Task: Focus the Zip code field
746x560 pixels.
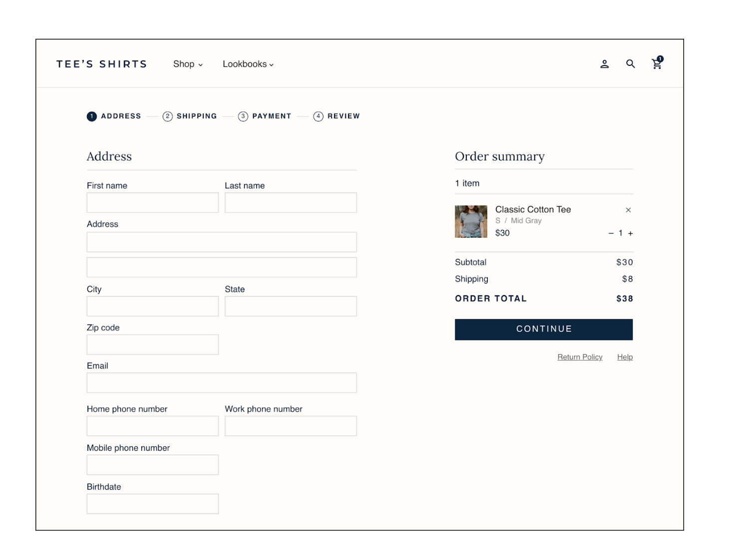Action: click(x=153, y=344)
